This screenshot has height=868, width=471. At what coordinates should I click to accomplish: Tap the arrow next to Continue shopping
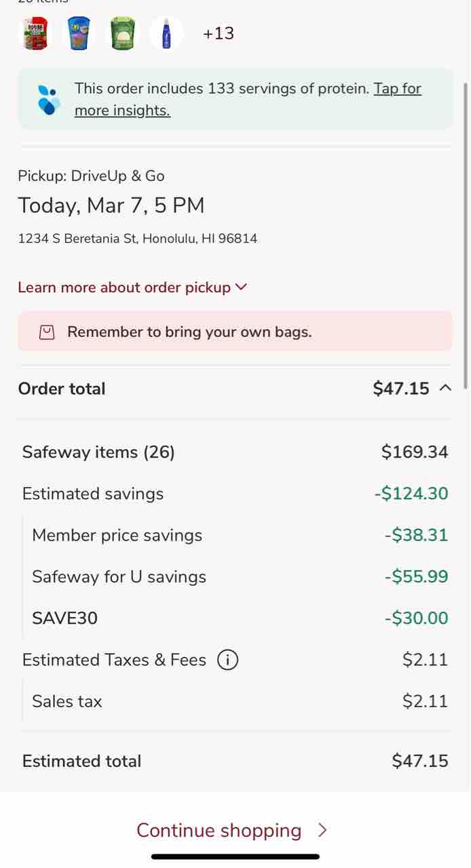(322, 831)
